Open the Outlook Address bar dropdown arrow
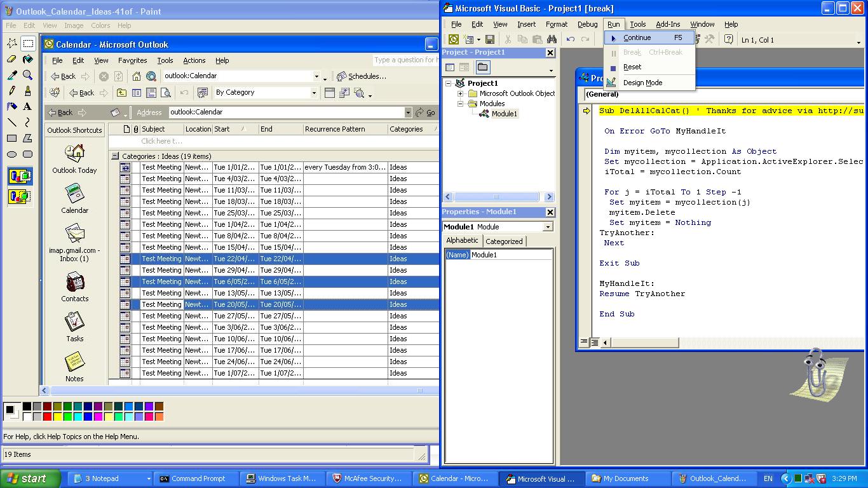Screen dimensions: 868x488 [x=408, y=112]
